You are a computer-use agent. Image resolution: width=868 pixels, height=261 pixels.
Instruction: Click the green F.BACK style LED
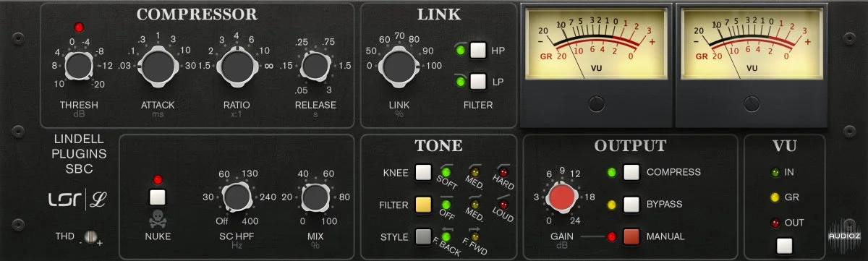click(x=446, y=236)
